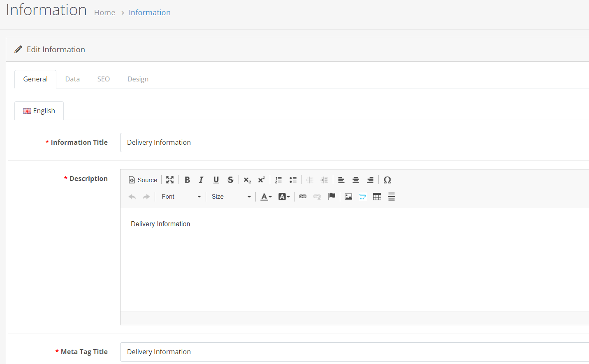The height and width of the screenshot is (364, 589).
Task: Switch to the Data tab
Action: 72,79
